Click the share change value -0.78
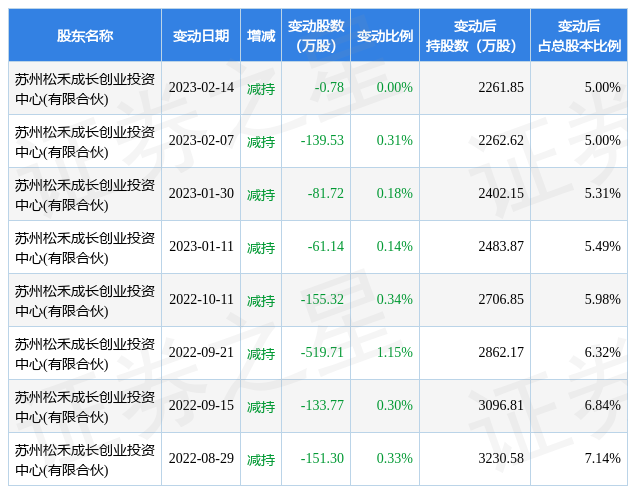 (x=329, y=87)
